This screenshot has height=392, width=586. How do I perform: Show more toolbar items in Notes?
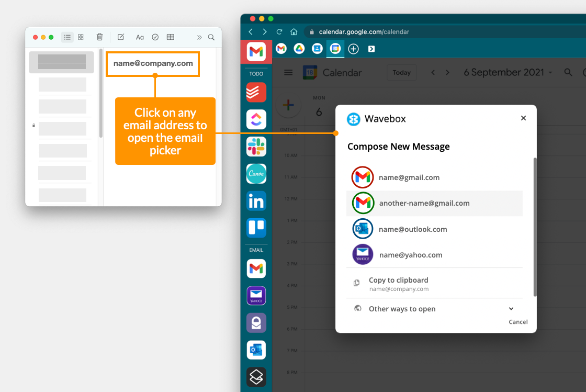(x=199, y=37)
